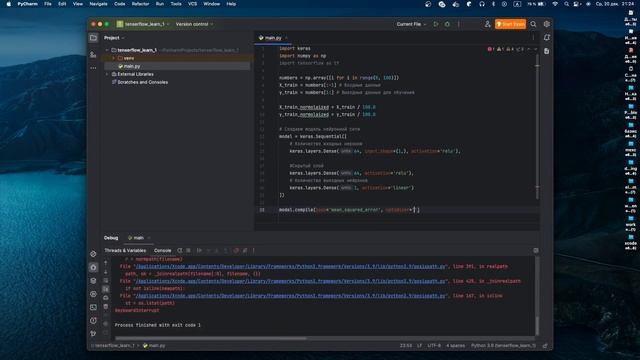Image resolution: width=640 pixels, height=360 pixels.
Task: Collapse the tenserflow_learn_1 root folder
Action: point(107,50)
